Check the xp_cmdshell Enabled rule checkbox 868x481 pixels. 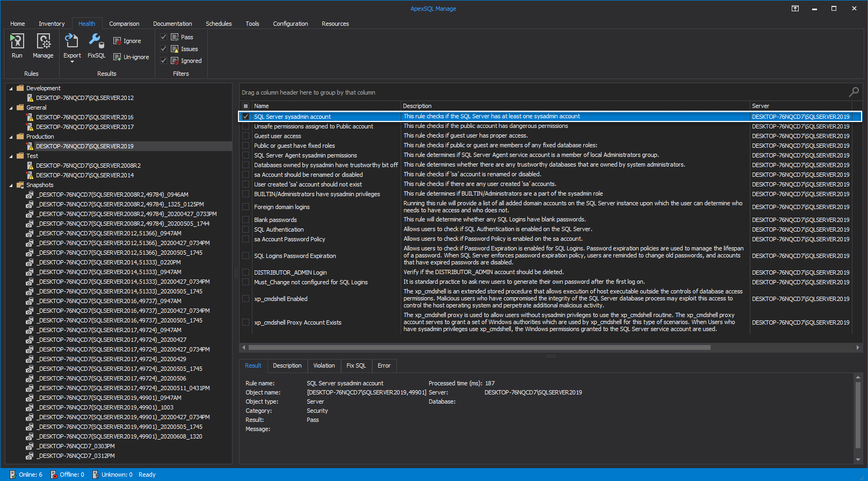click(x=246, y=299)
